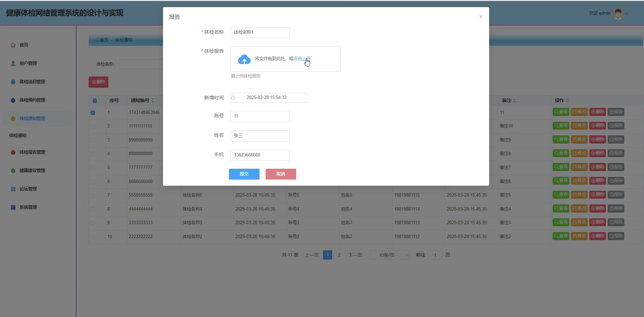Open 体检报告管理 in the sidebar
Viewport: 644px width, 317px height.
(32, 152)
